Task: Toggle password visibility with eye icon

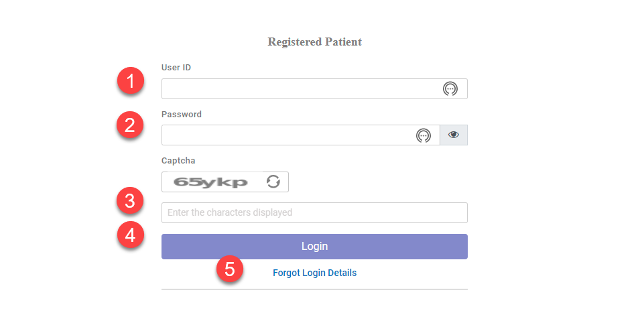Action: 454,135
